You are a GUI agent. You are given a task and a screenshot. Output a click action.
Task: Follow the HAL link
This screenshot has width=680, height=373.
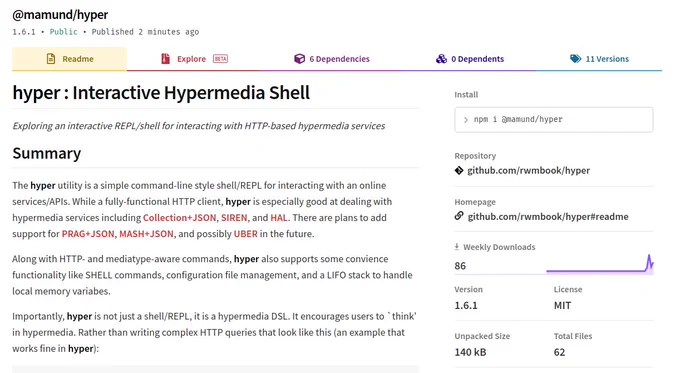pos(279,218)
